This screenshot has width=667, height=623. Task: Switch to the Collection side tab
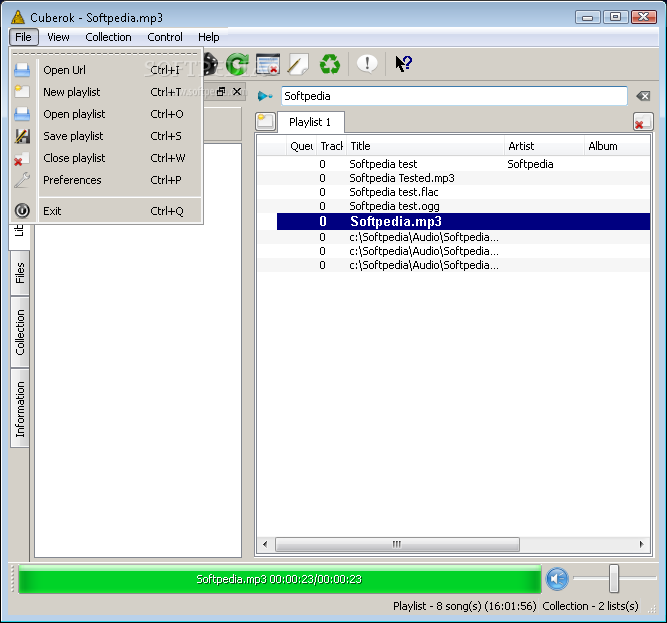[x=20, y=332]
